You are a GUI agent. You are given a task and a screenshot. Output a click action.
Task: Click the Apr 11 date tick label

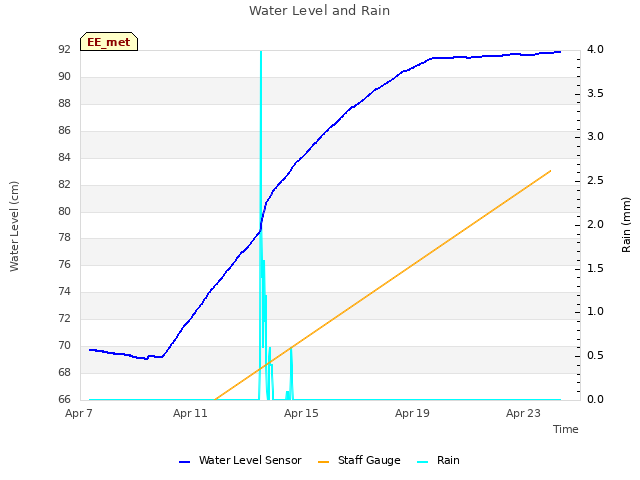point(190,413)
